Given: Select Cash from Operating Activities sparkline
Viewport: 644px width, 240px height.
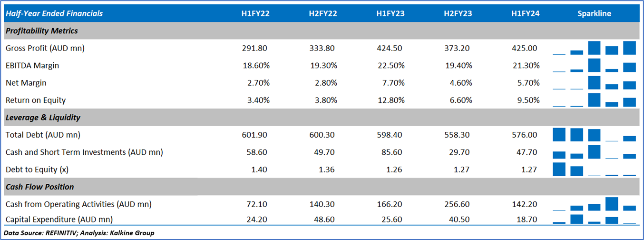Looking at the screenshot, I should tap(594, 204).
